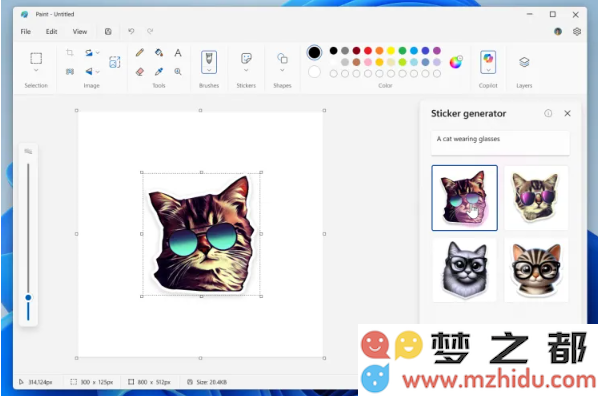The image size is (598, 396).
Task: Select the Magnifier zoom tool
Action: [x=178, y=71]
